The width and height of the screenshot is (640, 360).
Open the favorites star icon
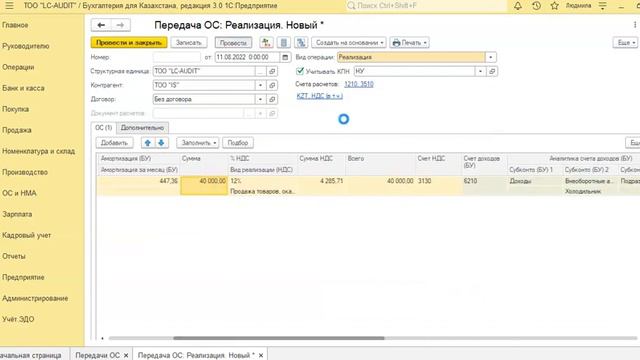click(x=554, y=6)
